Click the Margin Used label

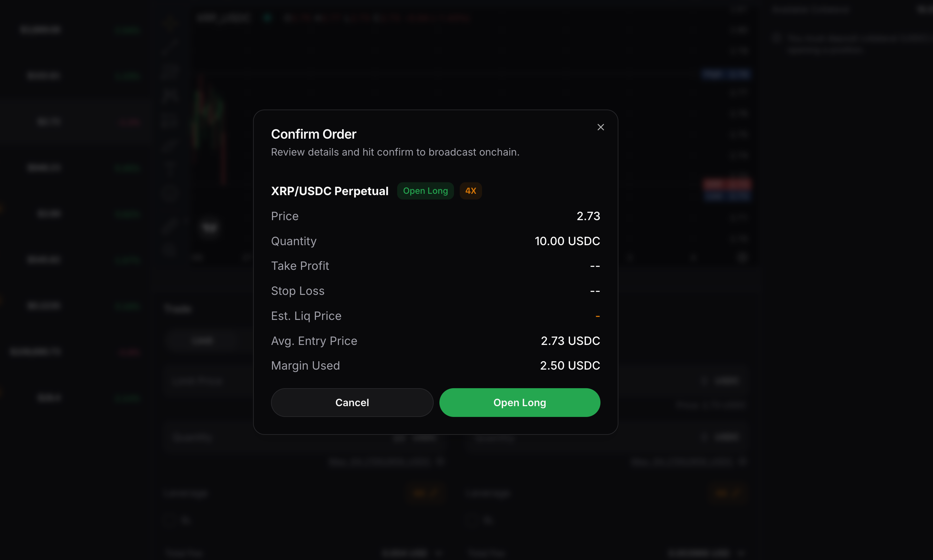(305, 365)
